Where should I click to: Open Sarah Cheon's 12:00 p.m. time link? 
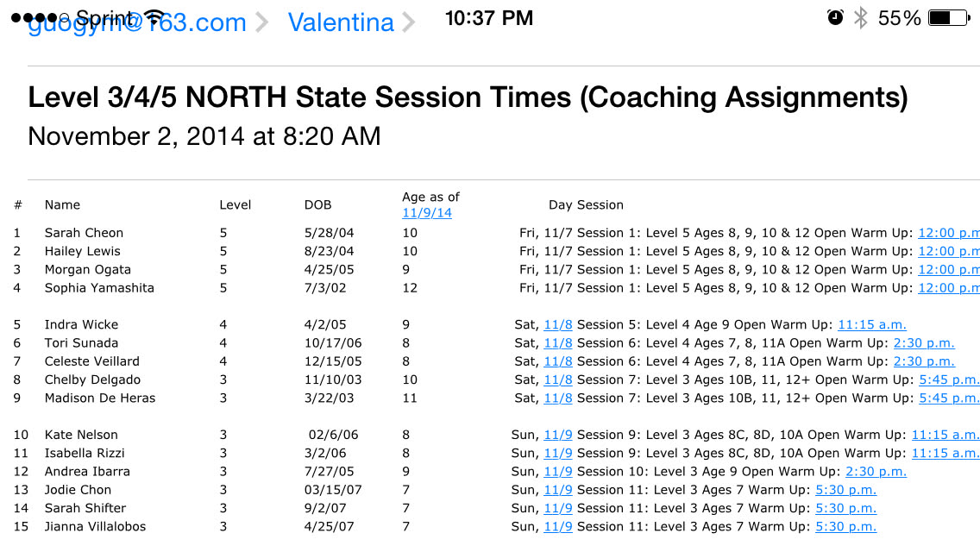tap(948, 233)
